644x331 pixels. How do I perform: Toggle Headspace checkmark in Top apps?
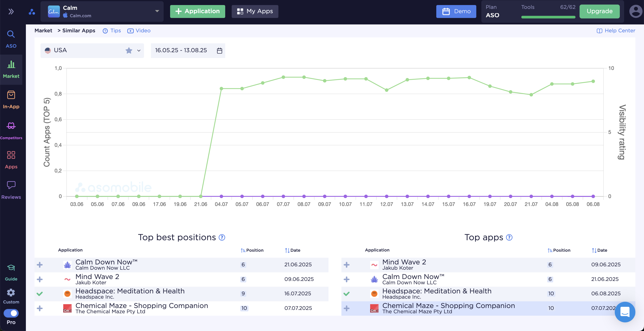click(346, 294)
